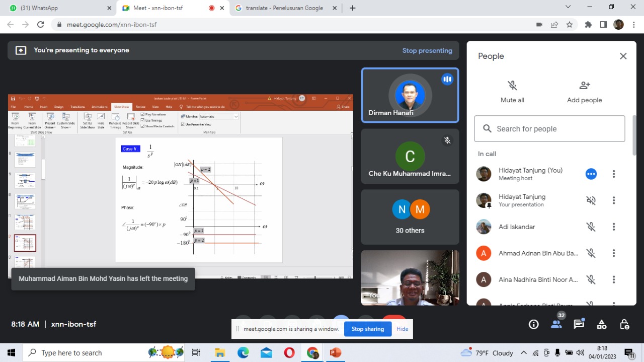Click Stop presenting

[x=427, y=50]
